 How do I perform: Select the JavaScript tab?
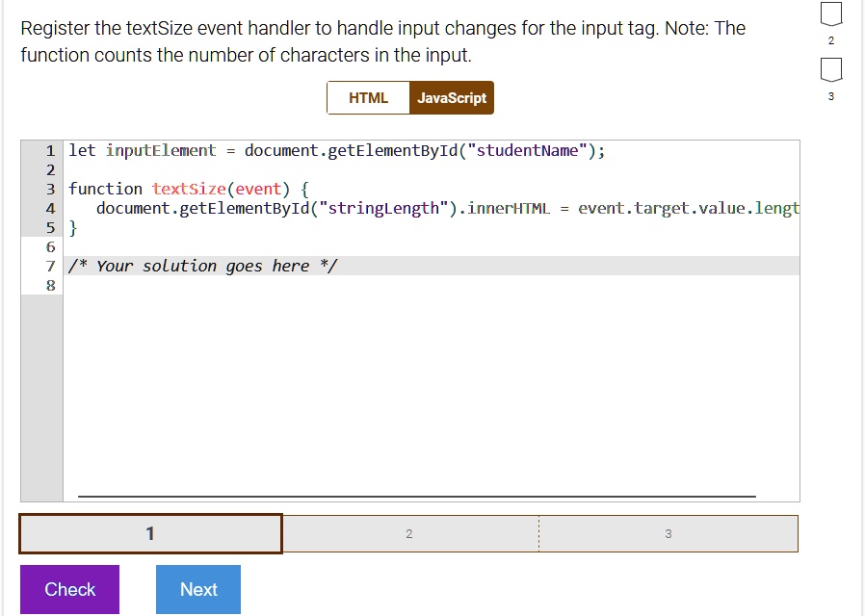point(452,98)
